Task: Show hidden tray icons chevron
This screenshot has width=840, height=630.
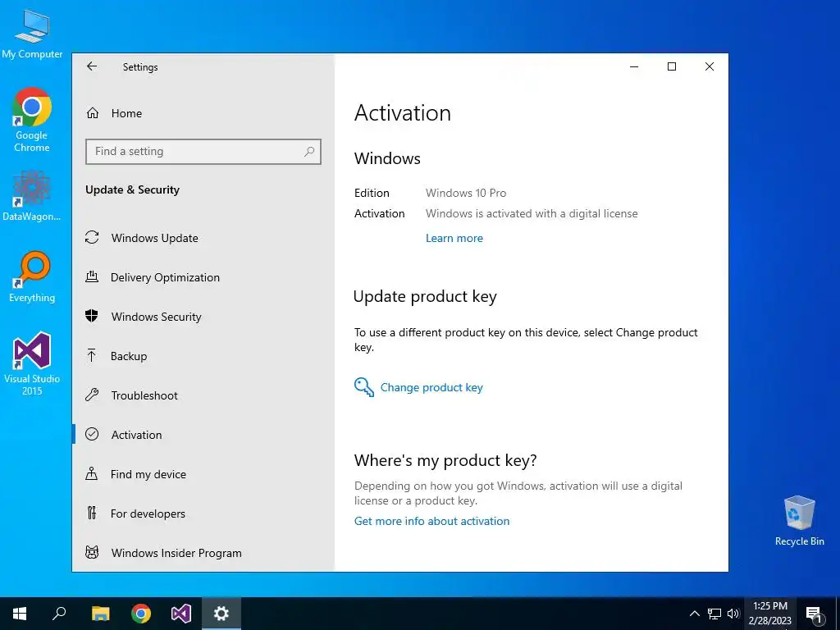Action: (694, 614)
